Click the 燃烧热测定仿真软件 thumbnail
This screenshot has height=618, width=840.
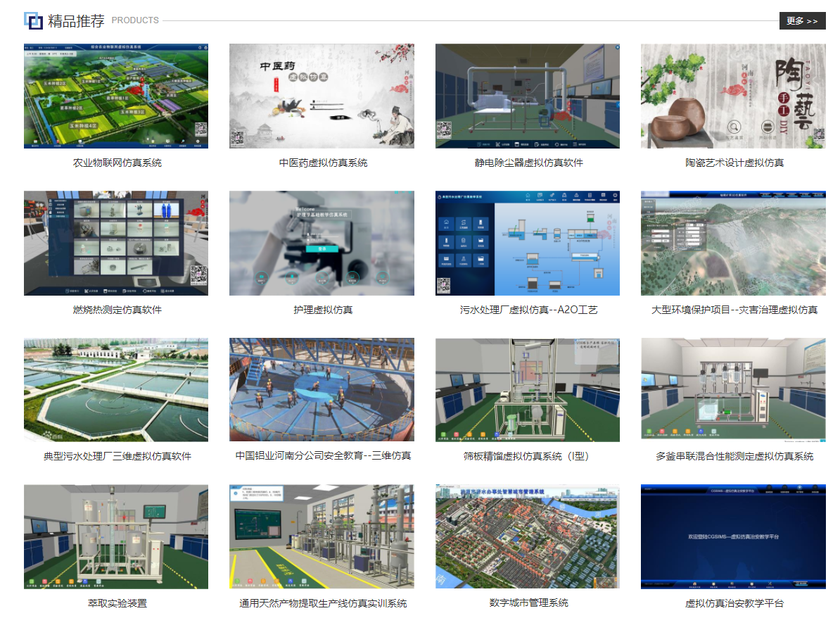pyautogui.click(x=116, y=243)
